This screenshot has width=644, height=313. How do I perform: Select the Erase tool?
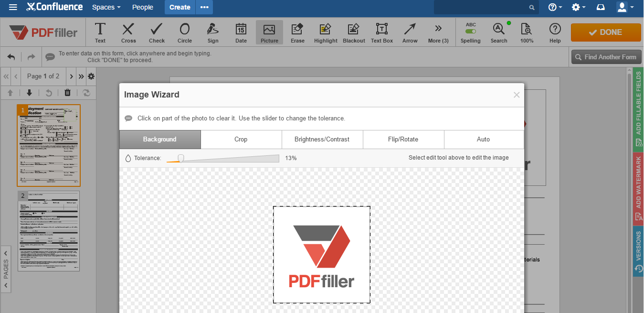297,32
